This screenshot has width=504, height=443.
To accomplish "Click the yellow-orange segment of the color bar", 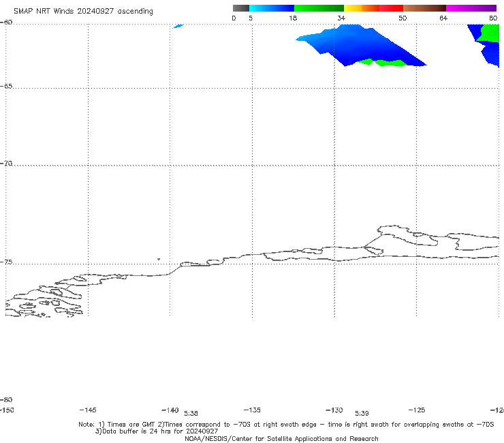I will pyautogui.click(x=362, y=8).
